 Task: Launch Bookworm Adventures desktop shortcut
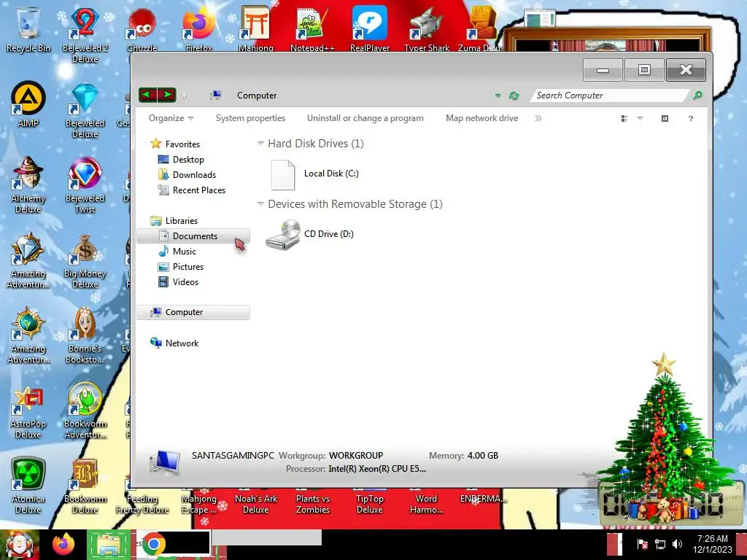point(85,411)
